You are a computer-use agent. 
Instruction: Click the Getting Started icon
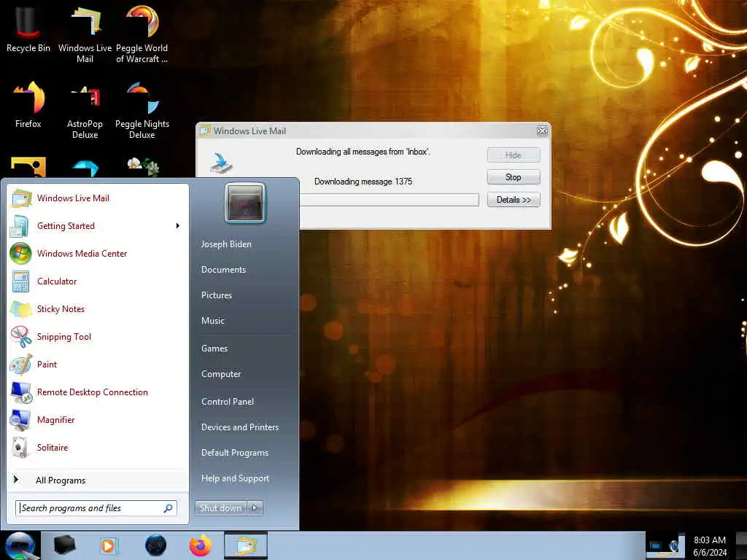[20, 226]
